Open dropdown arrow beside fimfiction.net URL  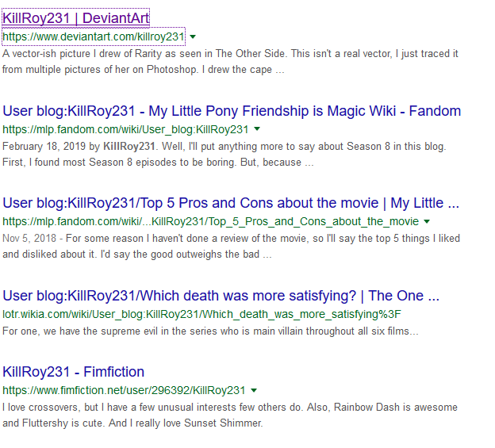point(254,391)
